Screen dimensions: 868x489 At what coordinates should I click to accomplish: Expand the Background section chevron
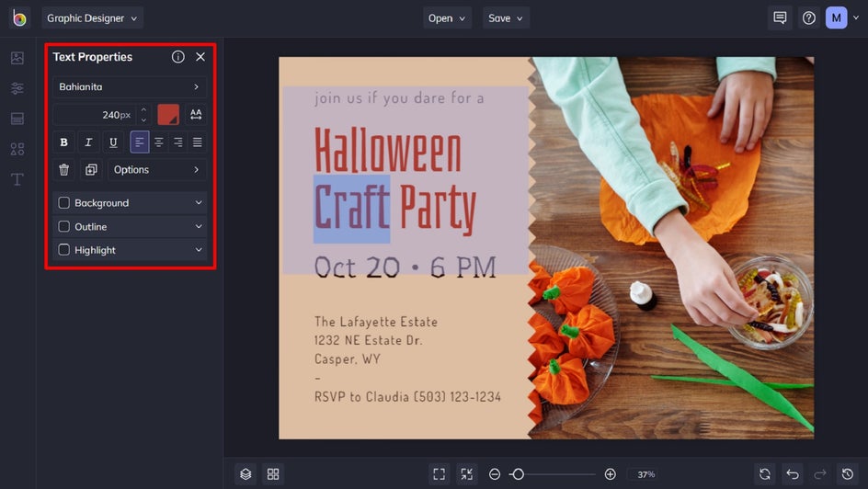point(199,203)
